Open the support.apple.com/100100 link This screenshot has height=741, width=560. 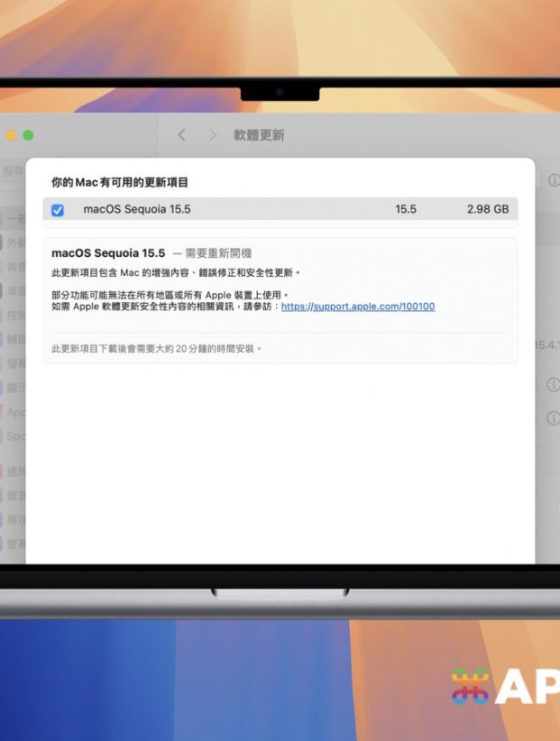(x=357, y=306)
